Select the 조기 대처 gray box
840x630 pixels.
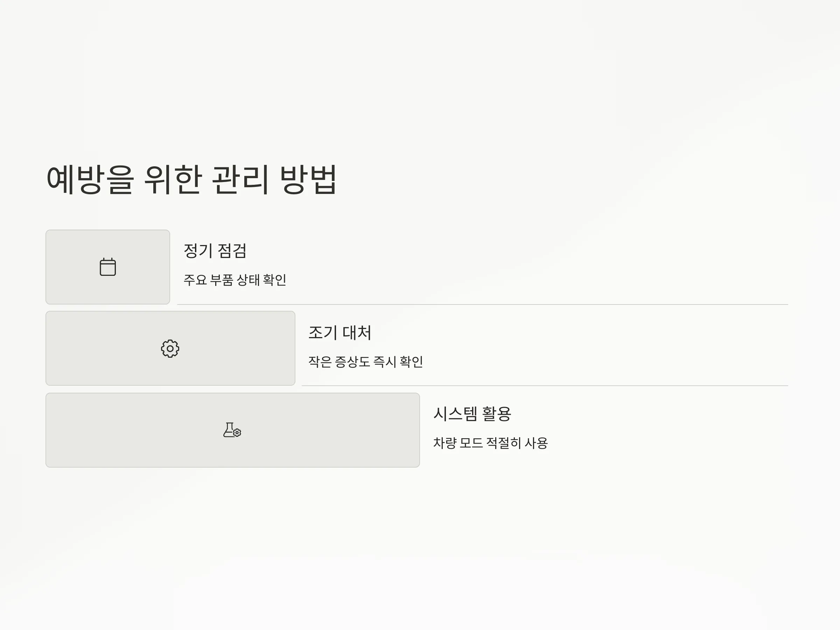pos(170,348)
